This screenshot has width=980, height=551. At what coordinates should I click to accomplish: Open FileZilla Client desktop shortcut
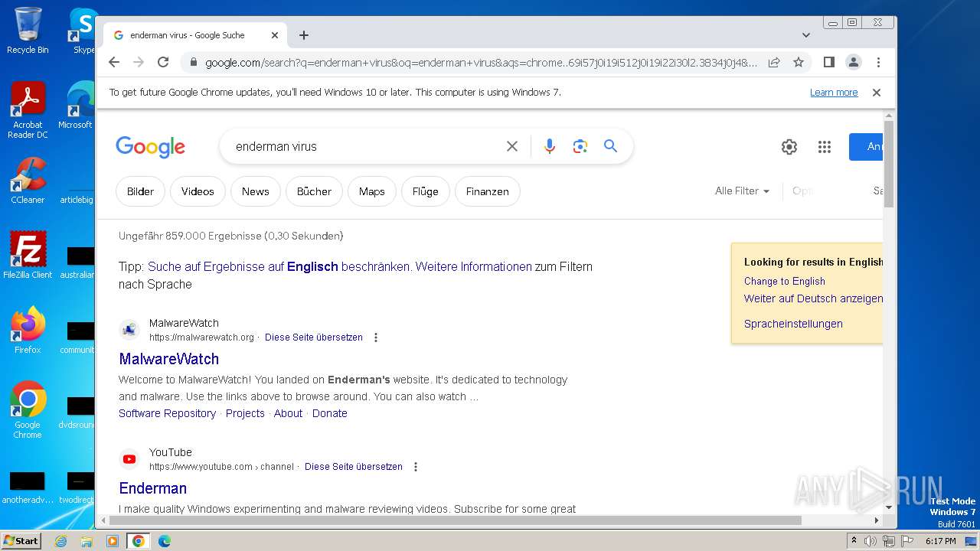tap(28, 255)
